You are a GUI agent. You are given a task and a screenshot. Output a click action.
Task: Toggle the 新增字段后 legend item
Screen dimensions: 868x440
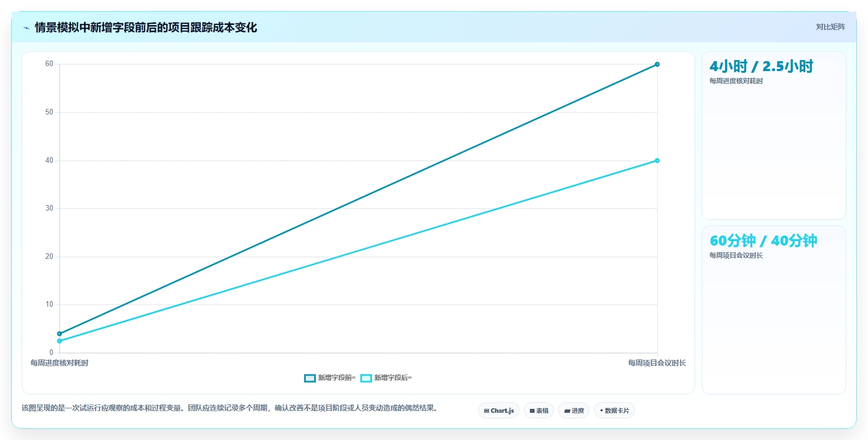(x=386, y=378)
